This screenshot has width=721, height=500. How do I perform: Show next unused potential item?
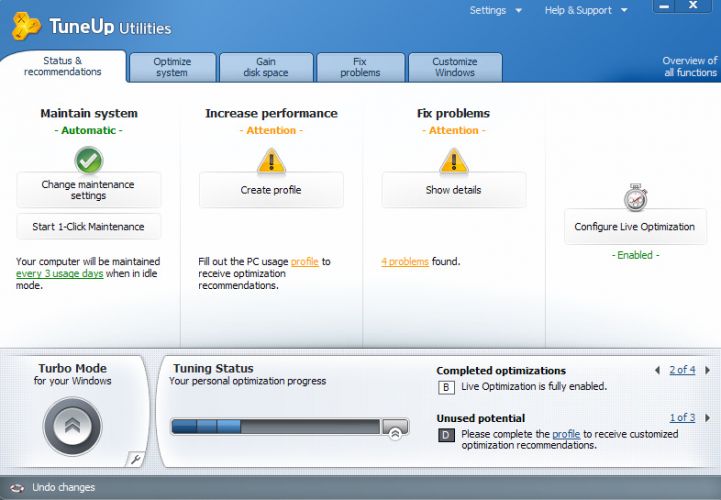[707, 418]
